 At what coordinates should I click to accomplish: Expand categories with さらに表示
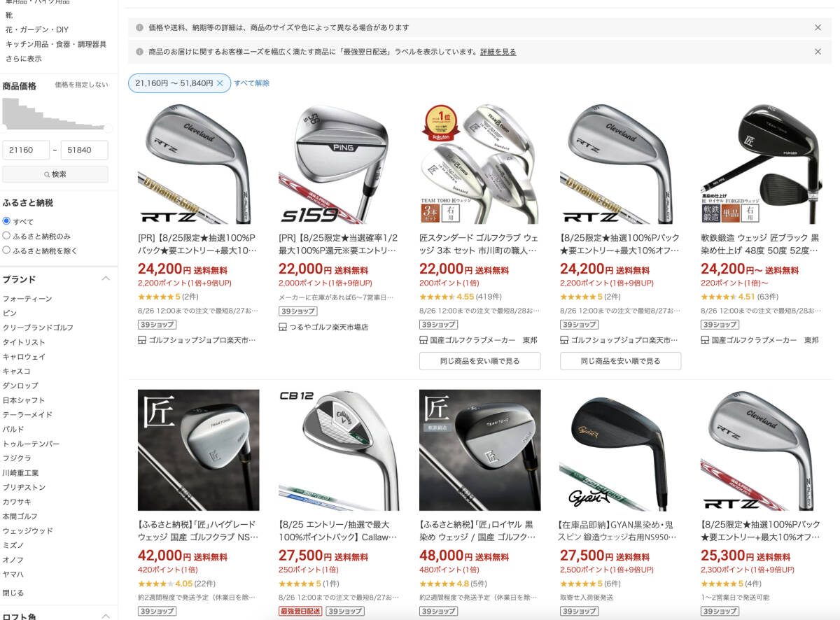pyautogui.click(x=23, y=59)
